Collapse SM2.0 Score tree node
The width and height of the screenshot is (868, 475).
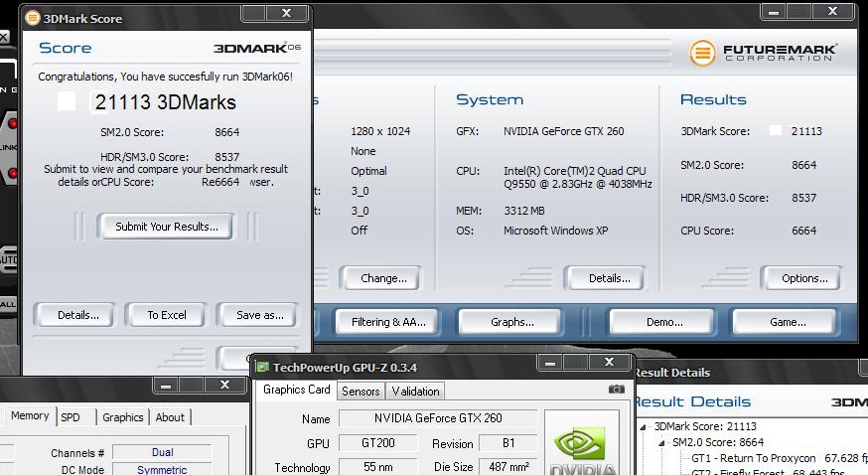[661, 443]
